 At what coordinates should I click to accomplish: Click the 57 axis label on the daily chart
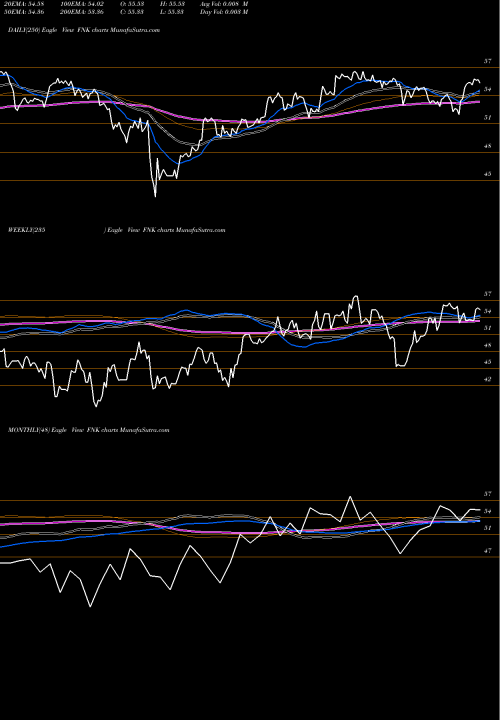click(488, 61)
